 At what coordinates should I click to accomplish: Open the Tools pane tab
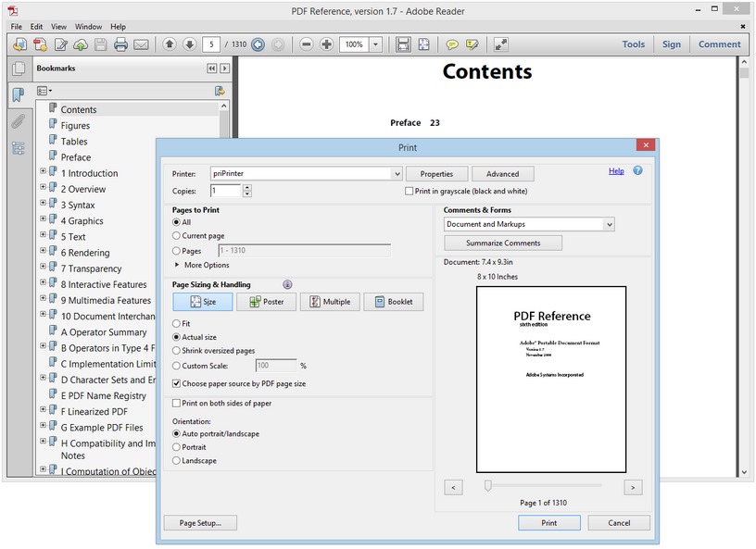coord(633,44)
